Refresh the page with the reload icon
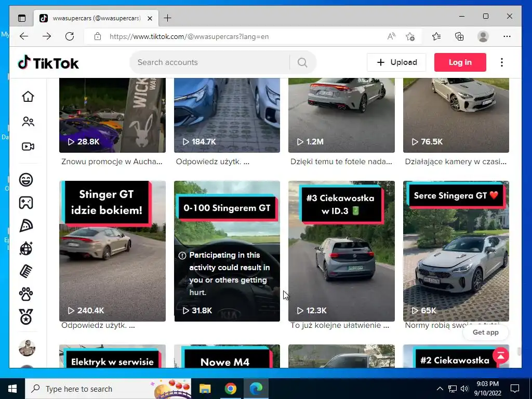Image resolution: width=532 pixels, height=399 pixels. 70,36
